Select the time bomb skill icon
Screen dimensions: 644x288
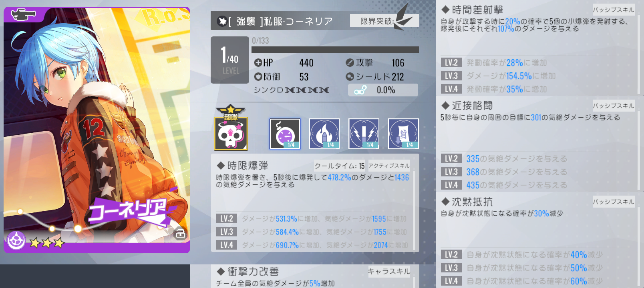[285, 134]
